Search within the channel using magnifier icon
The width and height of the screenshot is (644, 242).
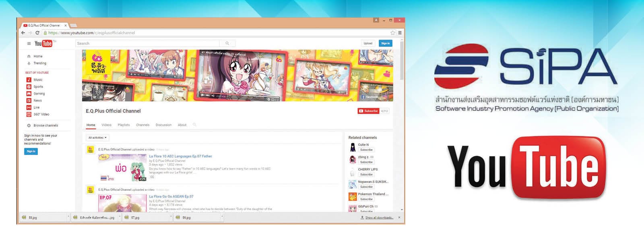[x=194, y=125]
